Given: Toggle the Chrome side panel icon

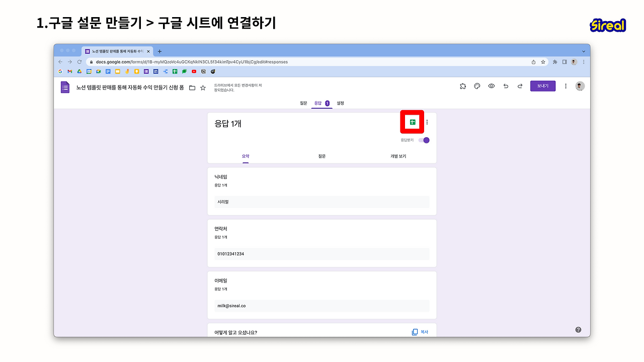Looking at the screenshot, I should [565, 62].
